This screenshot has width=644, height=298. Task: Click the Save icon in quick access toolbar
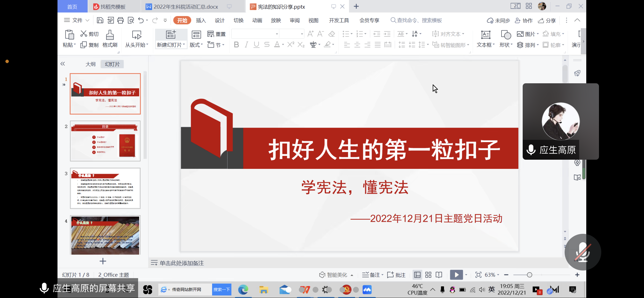100,20
